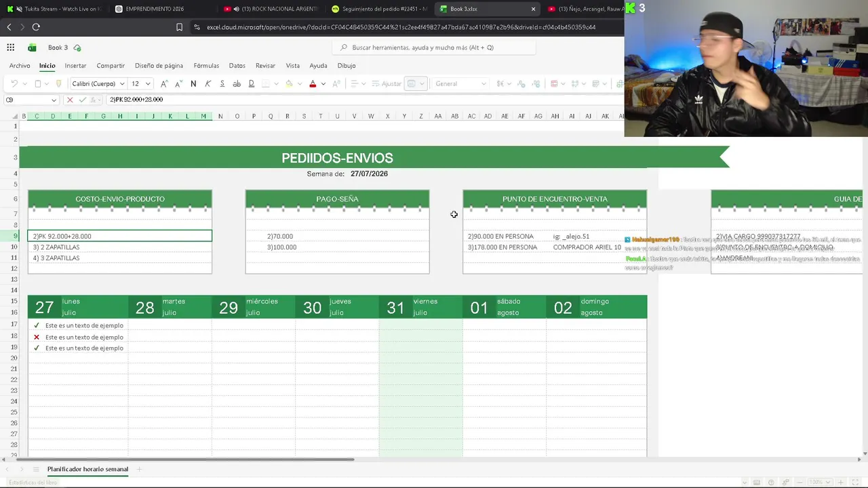Toggle underline formatting (S)
This screenshot has width=868, height=488.
pyautogui.click(x=222, y=84)
